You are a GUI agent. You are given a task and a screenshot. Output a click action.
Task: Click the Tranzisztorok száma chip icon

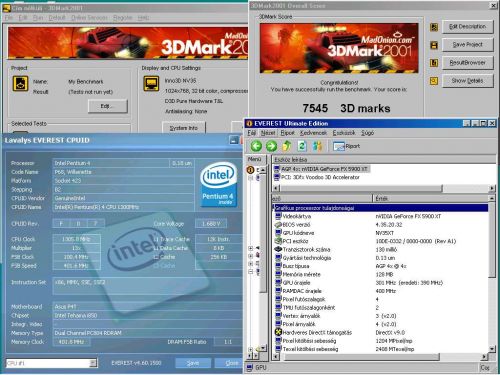coord(278,249)
